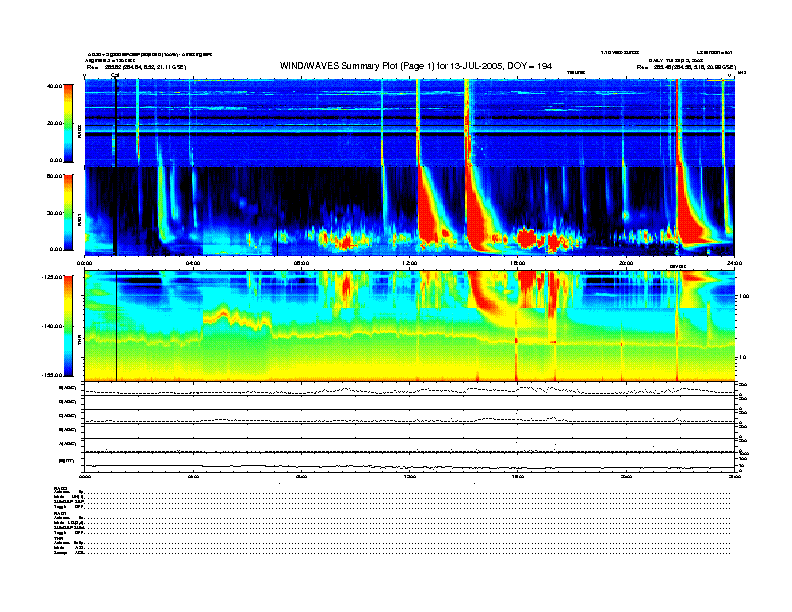Click 20:00 tick on the bottom time axis
The height and width of the screenshot is (612, 792).
(x=626, y=476)
